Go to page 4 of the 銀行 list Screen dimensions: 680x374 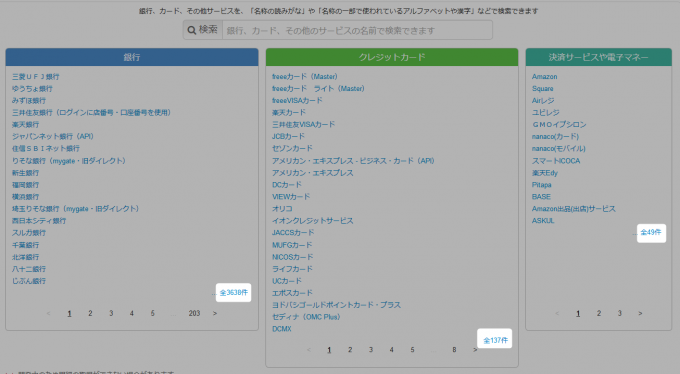coord(131,313)
